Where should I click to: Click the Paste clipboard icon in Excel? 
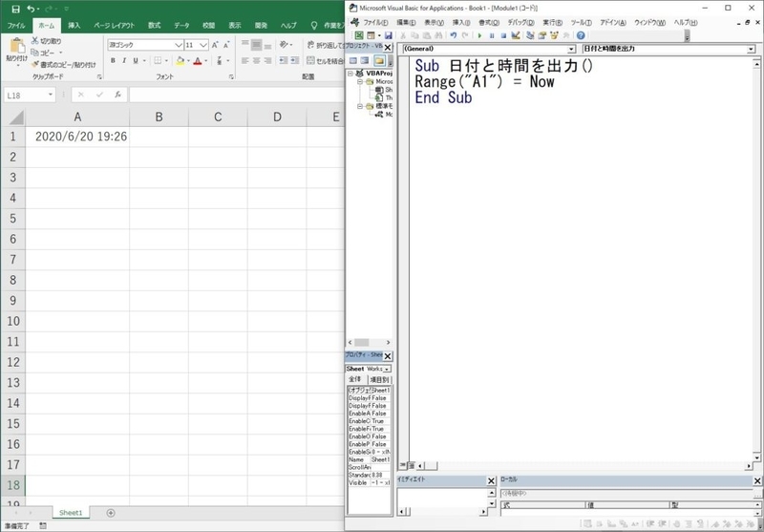(17, 46)
